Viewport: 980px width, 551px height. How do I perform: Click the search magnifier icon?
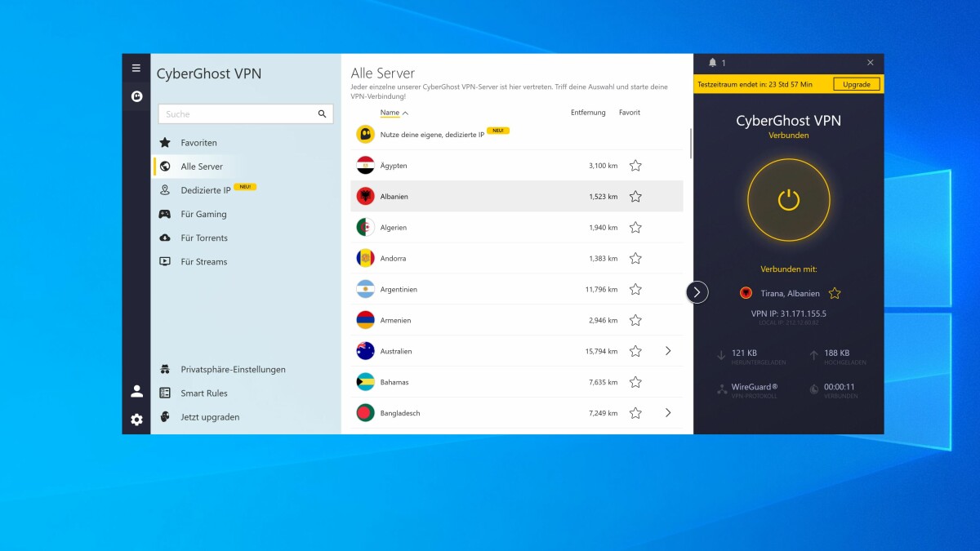click(323, 114)
